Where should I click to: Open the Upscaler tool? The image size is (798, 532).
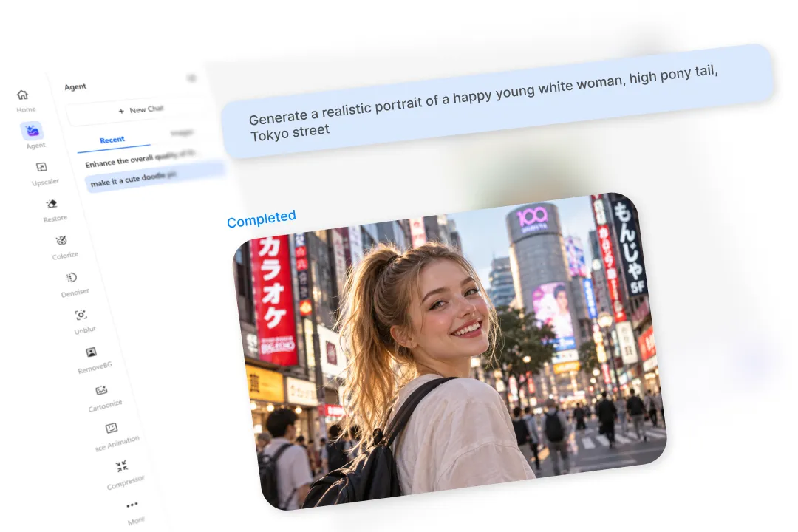[41, 167]
